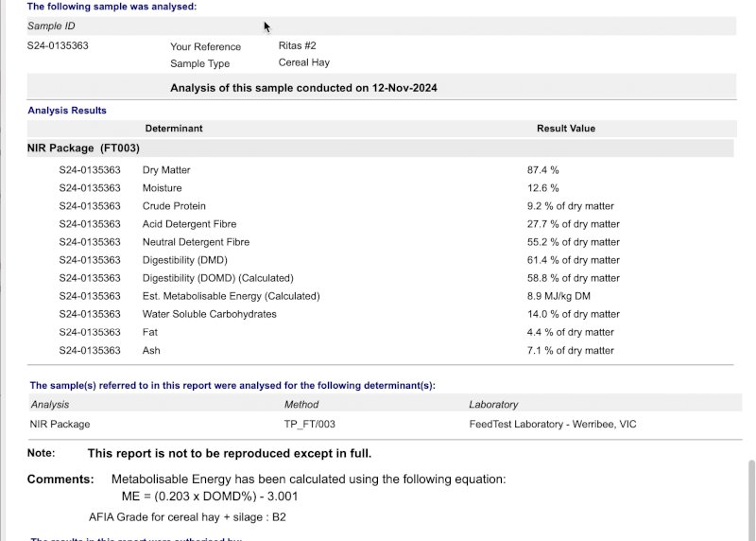The image size is (756, 541).
Task: Click the '55.2 % of dry matter' value
Action: [x=574, y=242]
